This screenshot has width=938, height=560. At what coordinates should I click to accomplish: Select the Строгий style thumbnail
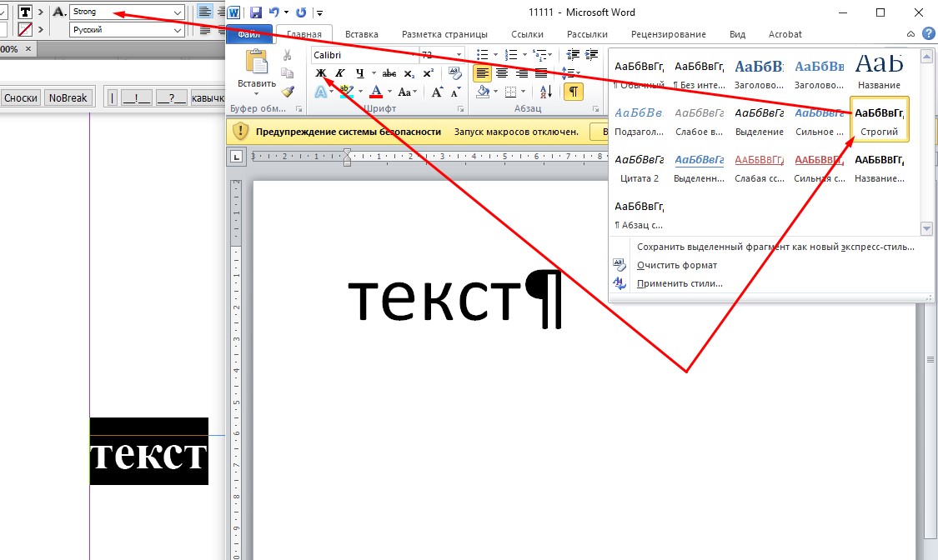[880, 119]
